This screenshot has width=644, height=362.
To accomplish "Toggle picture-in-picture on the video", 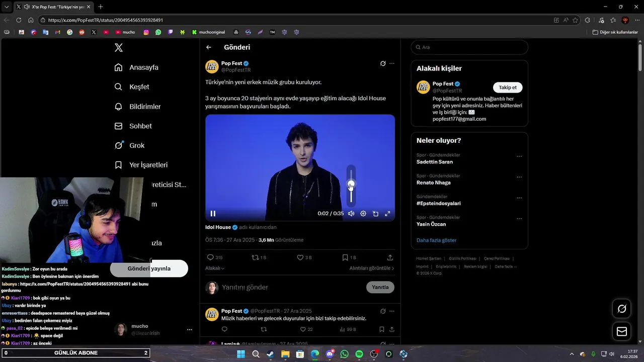I will pyautogui.click(x=375, y=214).
